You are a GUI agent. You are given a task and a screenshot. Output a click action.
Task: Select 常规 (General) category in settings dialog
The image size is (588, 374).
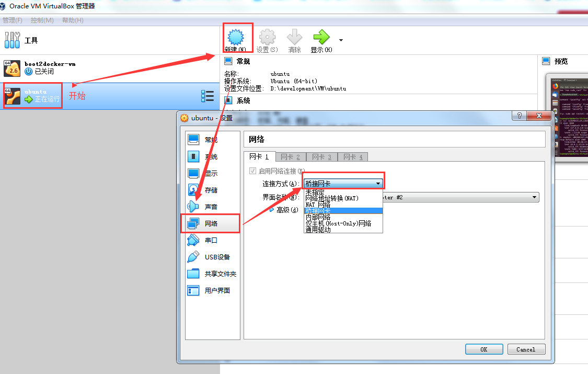coord(213,140)
